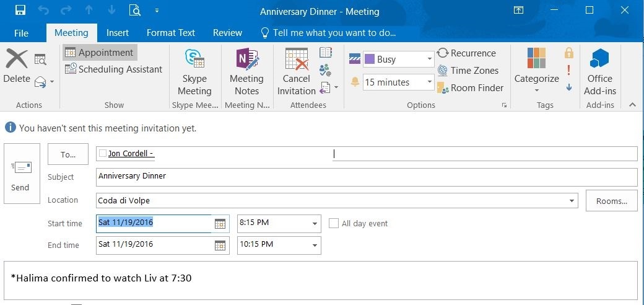Viewport: 644px width, 305px height.
Task: Mark meeting as Private lock icon
Action: 569,53
